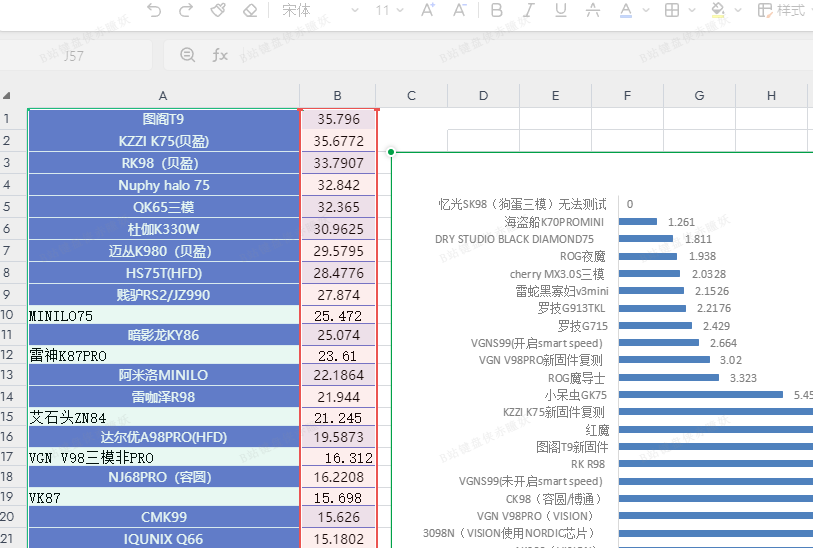Activate the Format Painter brush icon
This screenshot has width=813, height=548.
[x=218, y=10]
